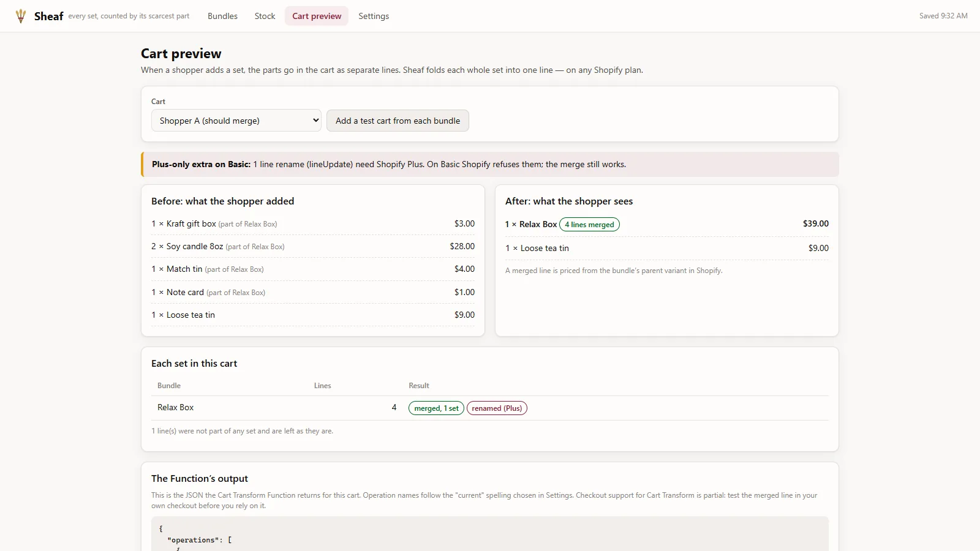Select the Match tin line
This screenshot has width=980, height=551.
(313, 269)
